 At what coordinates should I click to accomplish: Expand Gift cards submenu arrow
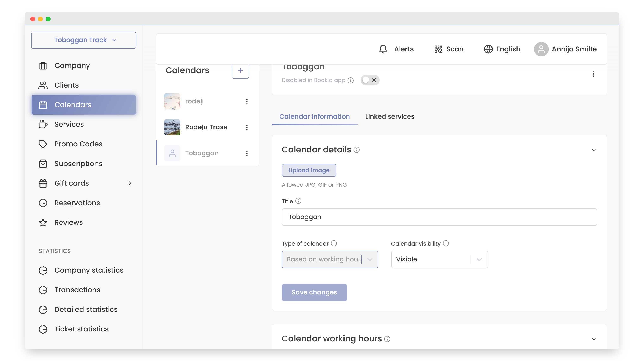130,183
